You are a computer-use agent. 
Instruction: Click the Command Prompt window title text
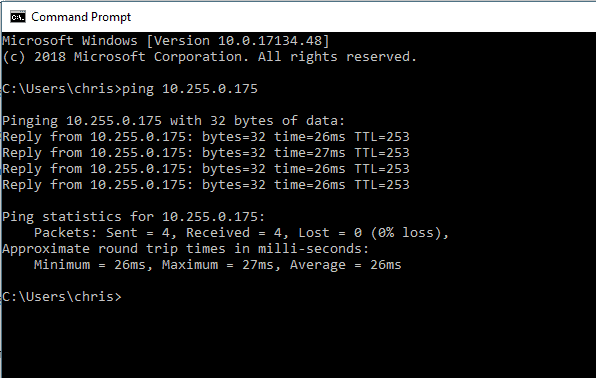coord(81,17)
